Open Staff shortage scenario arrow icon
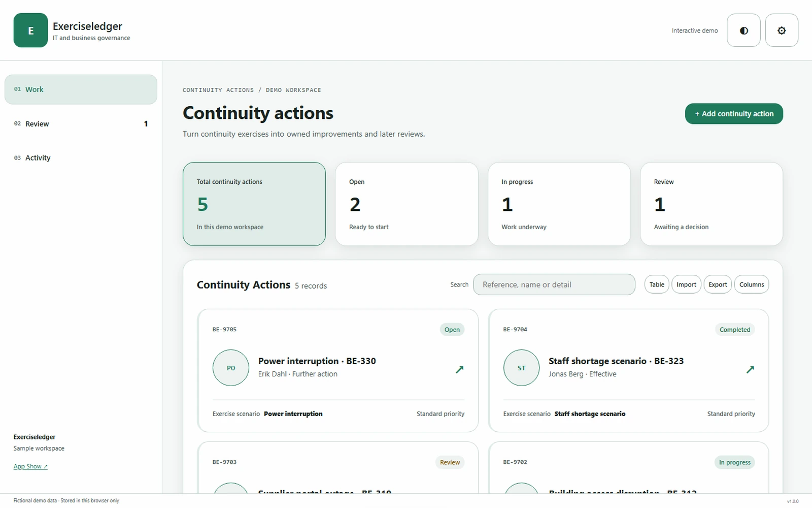This screenshot has width=812, height=508. click(x=750, y=369)
